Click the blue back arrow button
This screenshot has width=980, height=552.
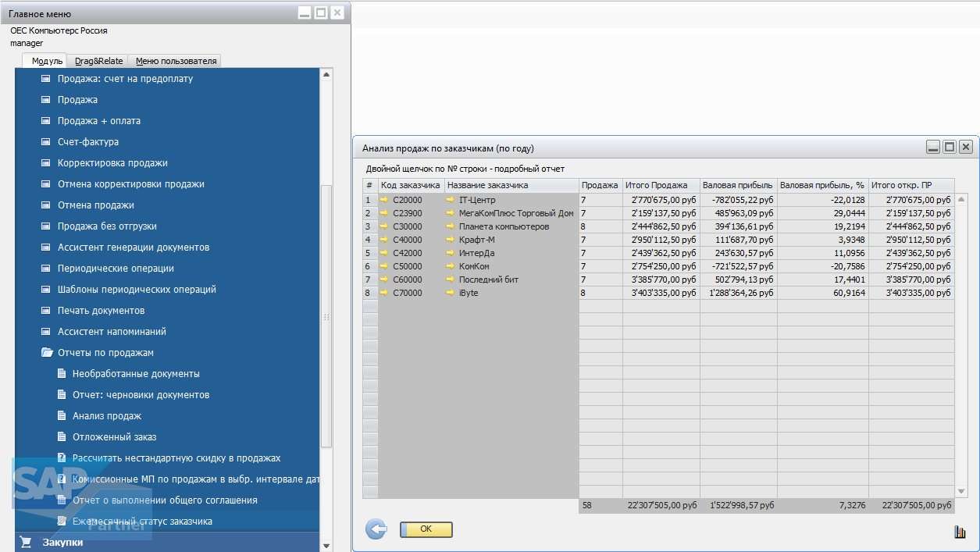(376, 529)
